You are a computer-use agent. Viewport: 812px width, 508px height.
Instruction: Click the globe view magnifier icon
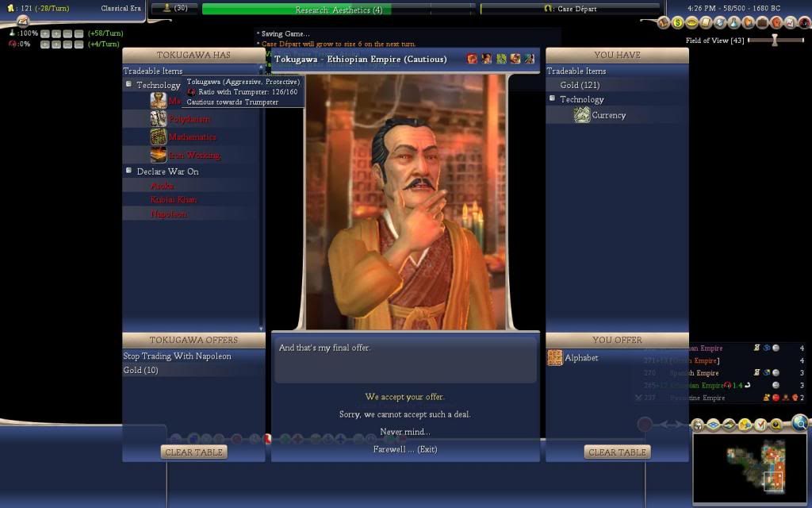[799, 423]
